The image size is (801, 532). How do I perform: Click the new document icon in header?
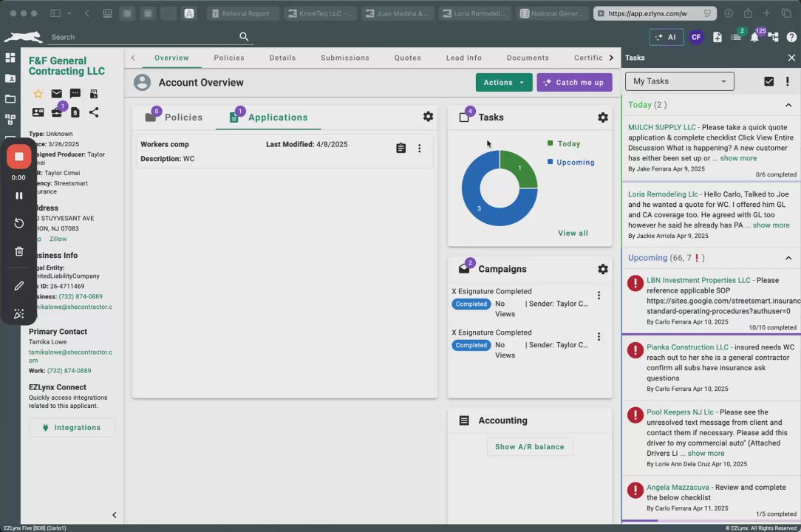tap(718, 37)
